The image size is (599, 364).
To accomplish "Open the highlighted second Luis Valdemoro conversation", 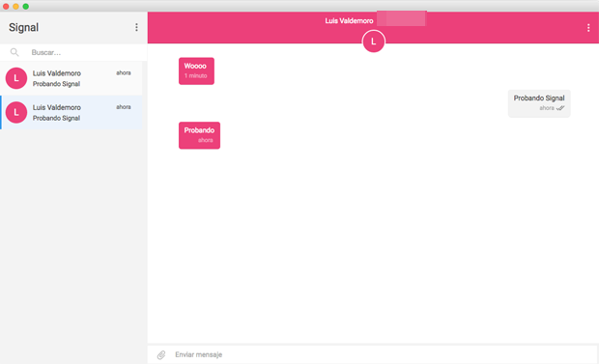I will click(x=71, y=112).
